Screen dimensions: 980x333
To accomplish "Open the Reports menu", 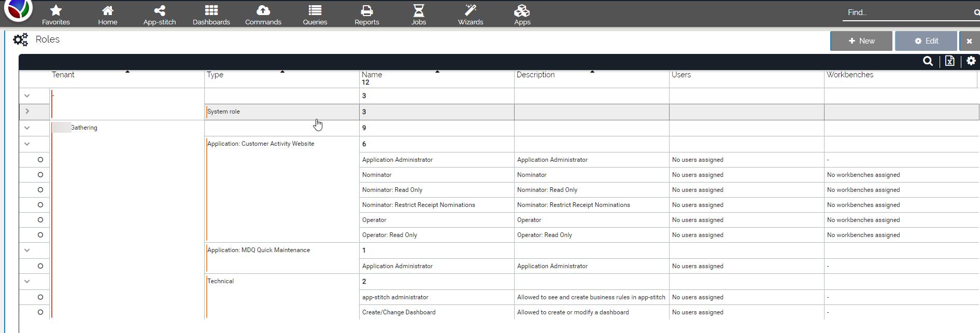I will (366, 15).
